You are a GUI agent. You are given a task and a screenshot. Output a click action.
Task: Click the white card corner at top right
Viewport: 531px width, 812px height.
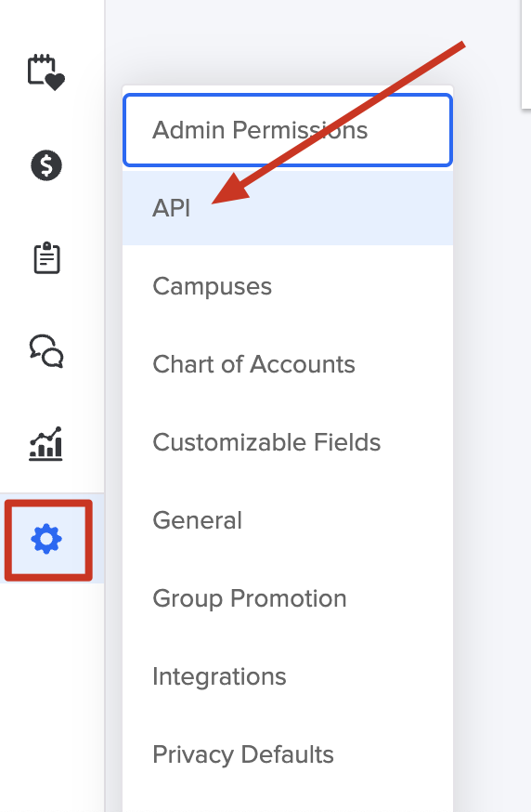click(x=526, y=54)
